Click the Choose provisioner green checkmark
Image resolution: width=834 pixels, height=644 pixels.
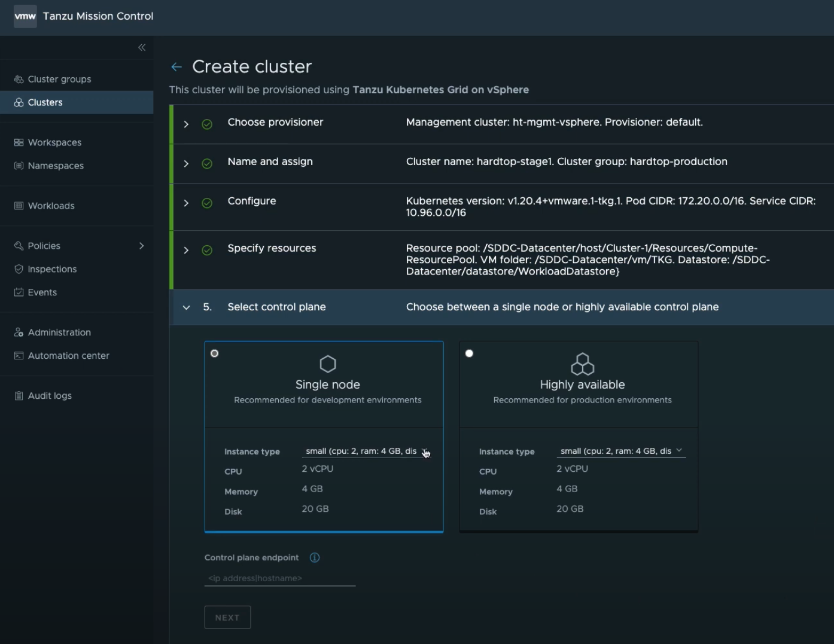coord(207,124)
